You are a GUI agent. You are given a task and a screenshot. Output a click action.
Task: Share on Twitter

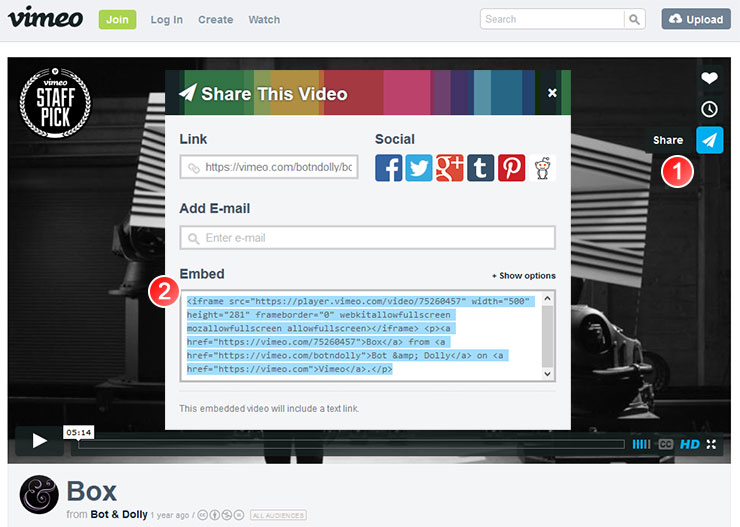pyautogui.click(x=419, y=168)
